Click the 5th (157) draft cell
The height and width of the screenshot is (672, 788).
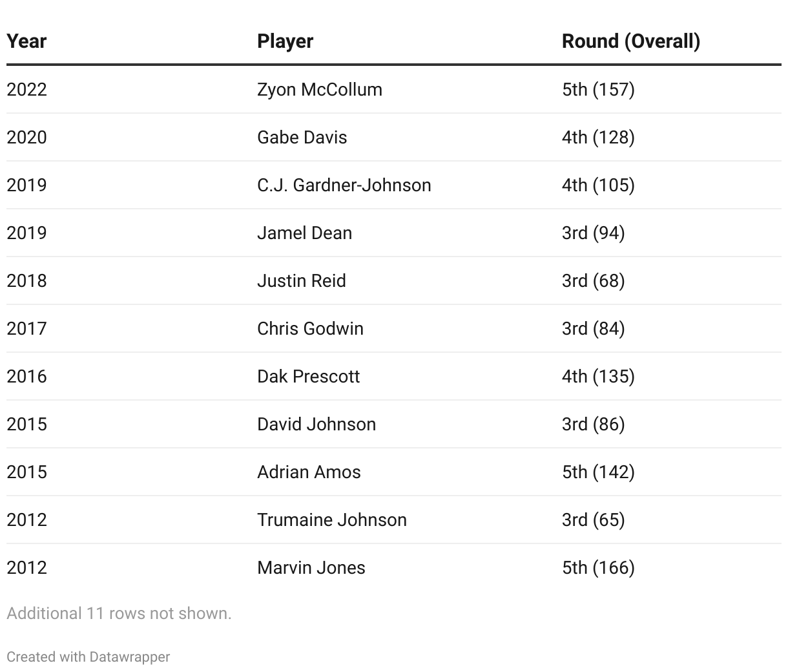coord(598,89)
